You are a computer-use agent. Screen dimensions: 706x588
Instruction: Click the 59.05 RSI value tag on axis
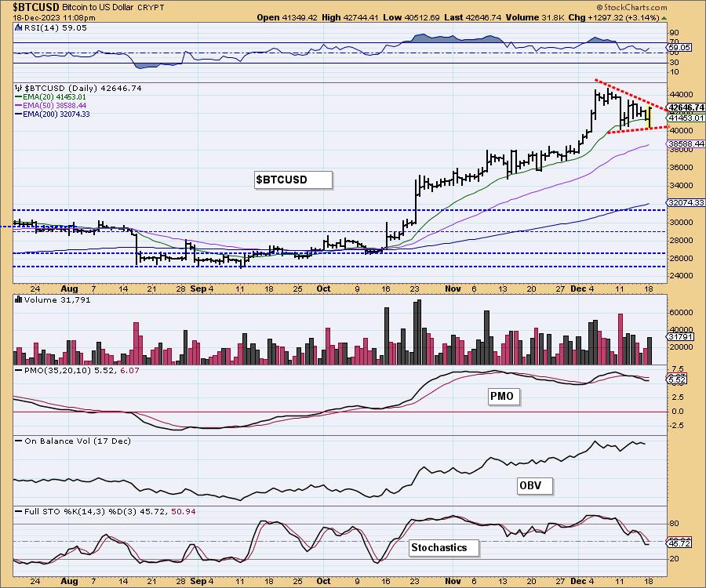[x=679, y=47]
